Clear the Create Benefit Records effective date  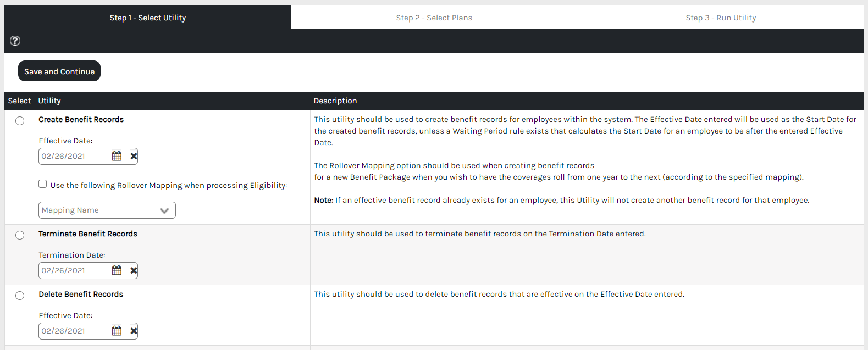coord(134,156)
